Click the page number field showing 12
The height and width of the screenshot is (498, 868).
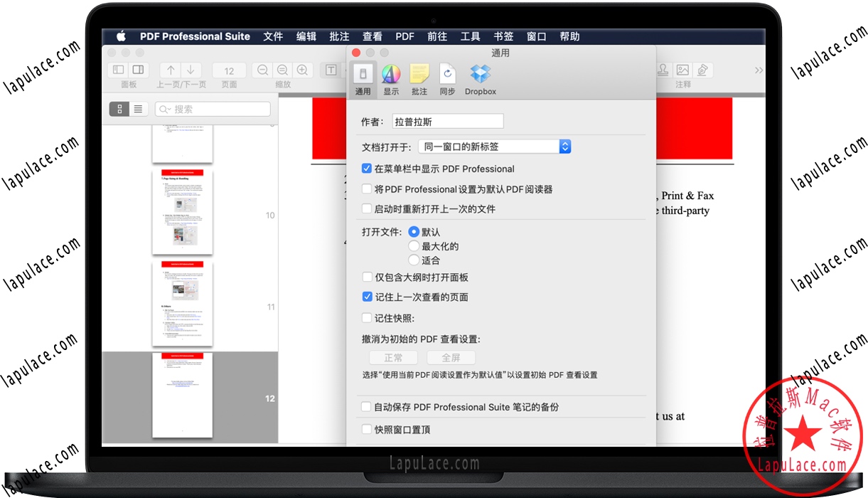pos(229,70)
